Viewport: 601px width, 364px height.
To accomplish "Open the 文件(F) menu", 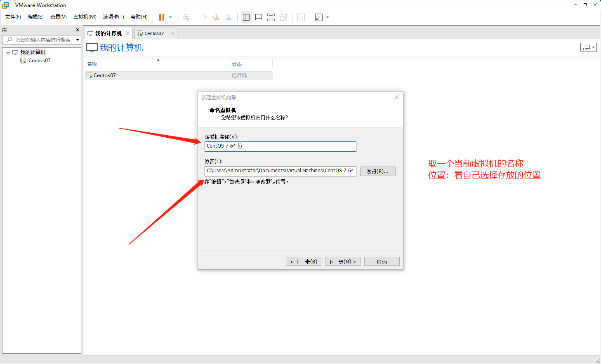I will coord(13,17).
